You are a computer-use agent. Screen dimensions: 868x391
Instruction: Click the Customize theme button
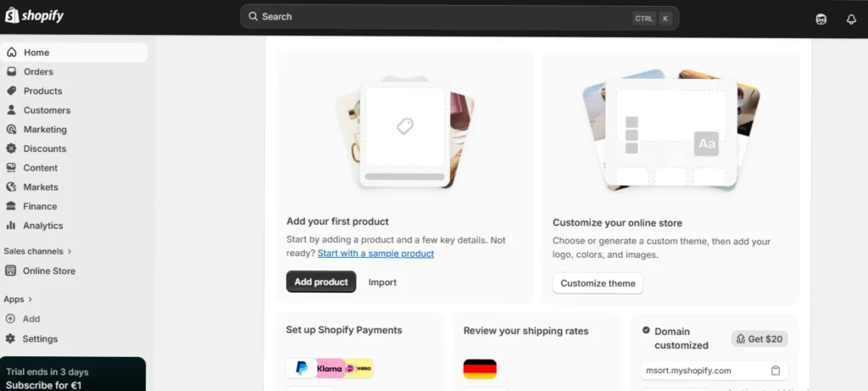coord(598,283)
